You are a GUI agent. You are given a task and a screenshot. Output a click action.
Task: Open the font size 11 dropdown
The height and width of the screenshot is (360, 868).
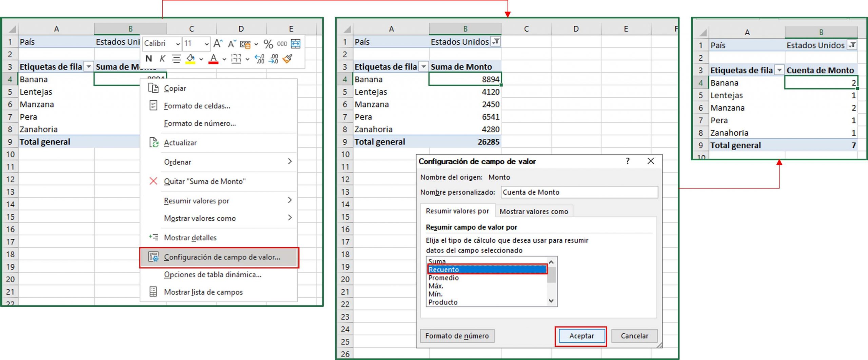[207, 44]
